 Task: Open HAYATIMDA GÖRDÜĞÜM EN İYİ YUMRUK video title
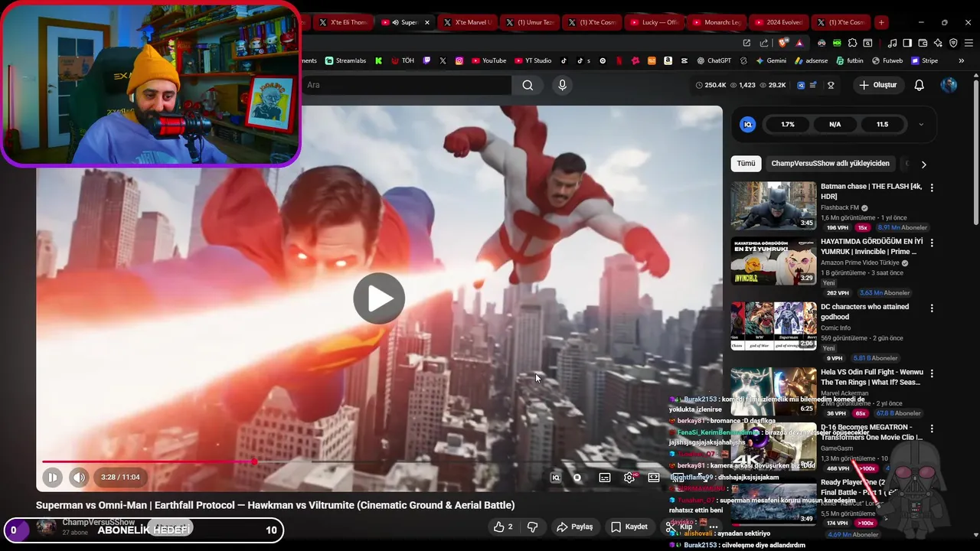tap(872, 246)
